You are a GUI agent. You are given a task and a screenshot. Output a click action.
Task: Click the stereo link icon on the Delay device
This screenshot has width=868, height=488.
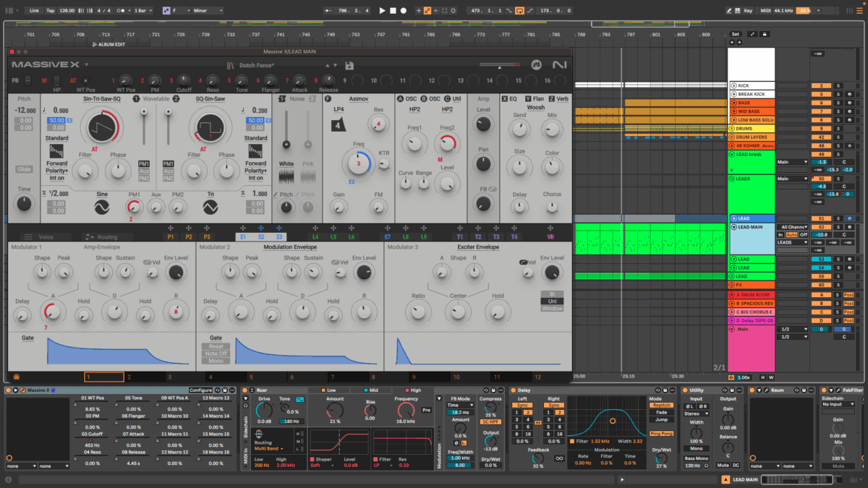click(x=538, y=423)
